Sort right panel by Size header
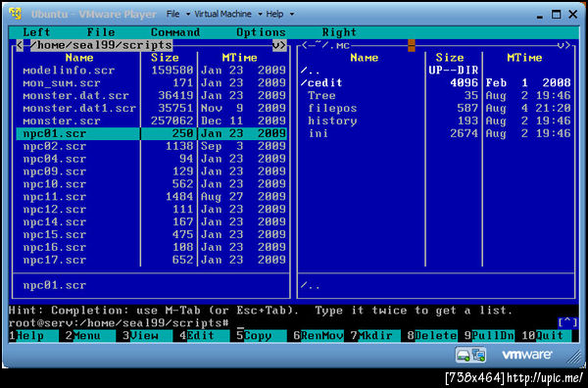This screenshot has width=588, height=388. coord(450,58)
